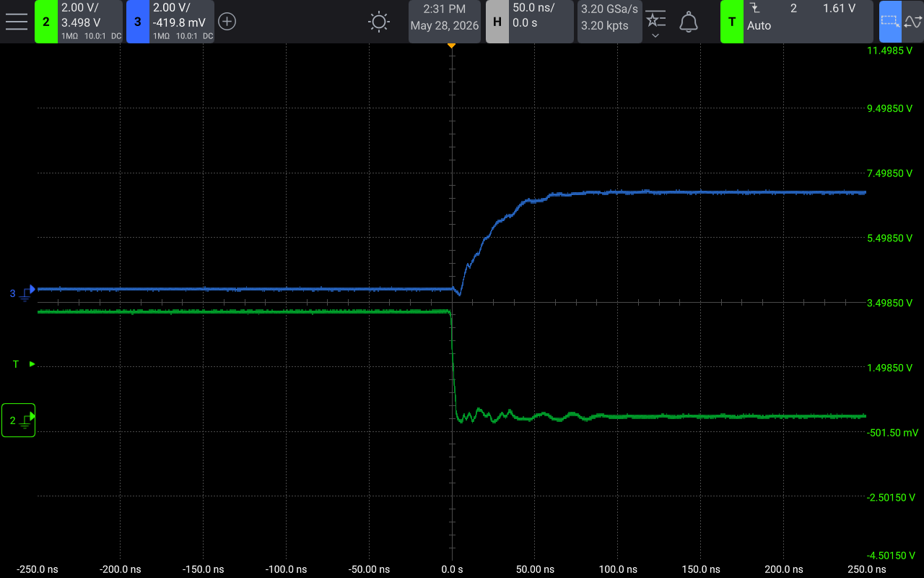Select the channel 3 ground level marker
Screen dimensions: 924x578
22,293
